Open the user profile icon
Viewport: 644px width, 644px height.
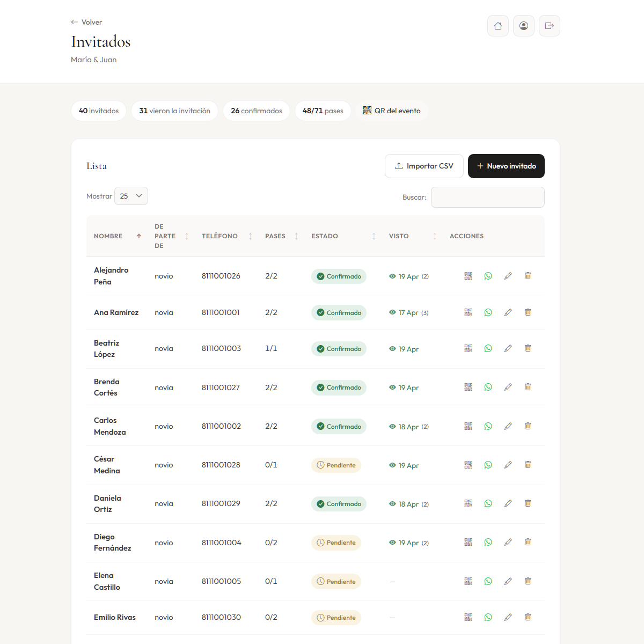click(x=524, y=26)
